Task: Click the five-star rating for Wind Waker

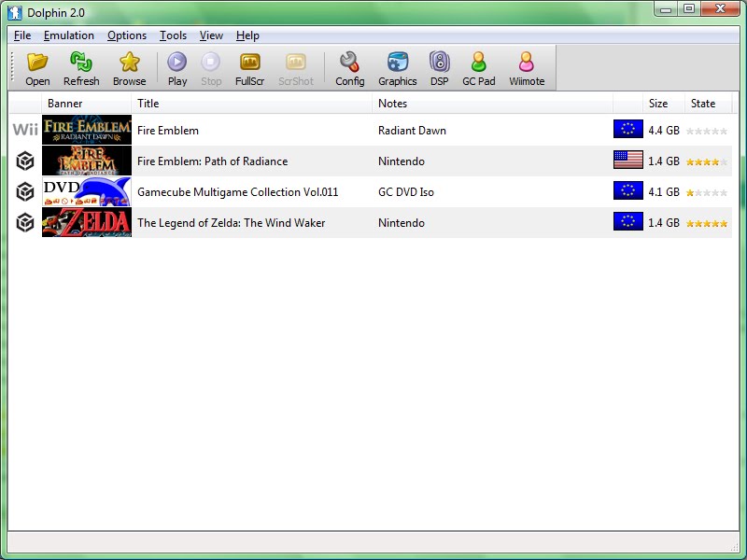Action: [707, 223]
